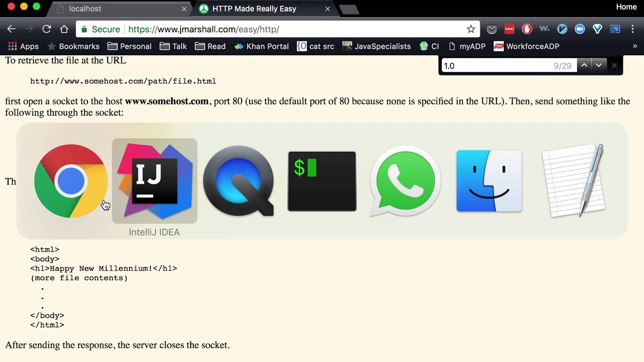Expand the Personal bookmarks folder
Viewport: 644px width, 362px height.
129,46
